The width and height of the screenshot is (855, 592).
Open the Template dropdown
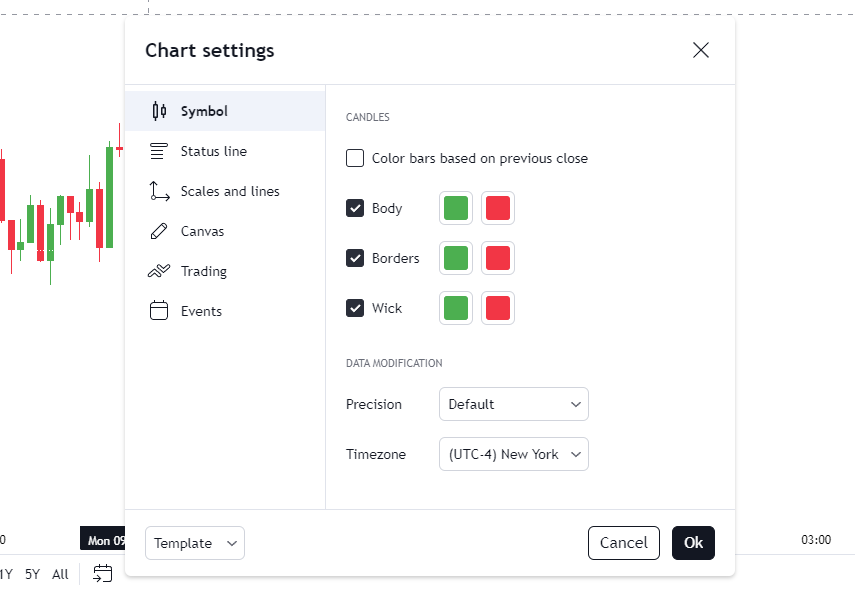point(195,543)
